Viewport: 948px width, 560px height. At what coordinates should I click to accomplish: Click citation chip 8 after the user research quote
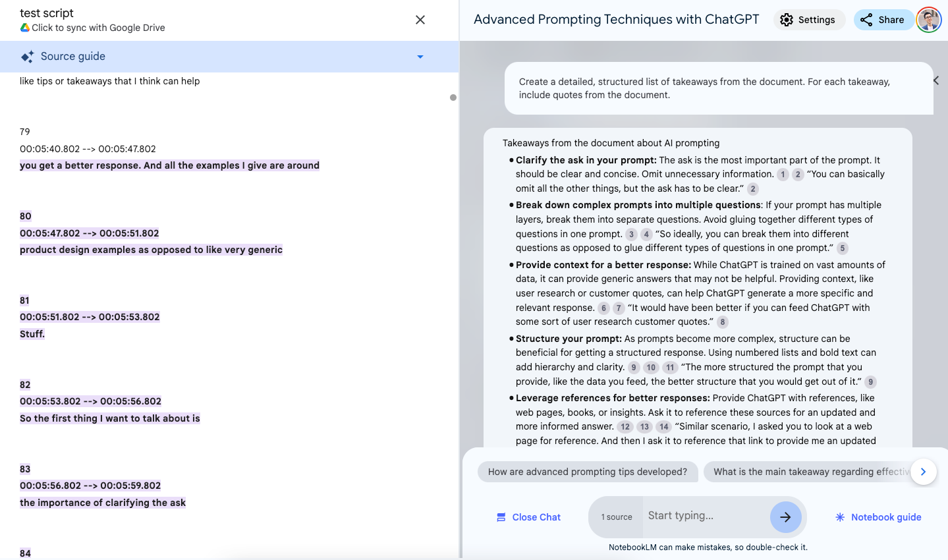point(722,322)
